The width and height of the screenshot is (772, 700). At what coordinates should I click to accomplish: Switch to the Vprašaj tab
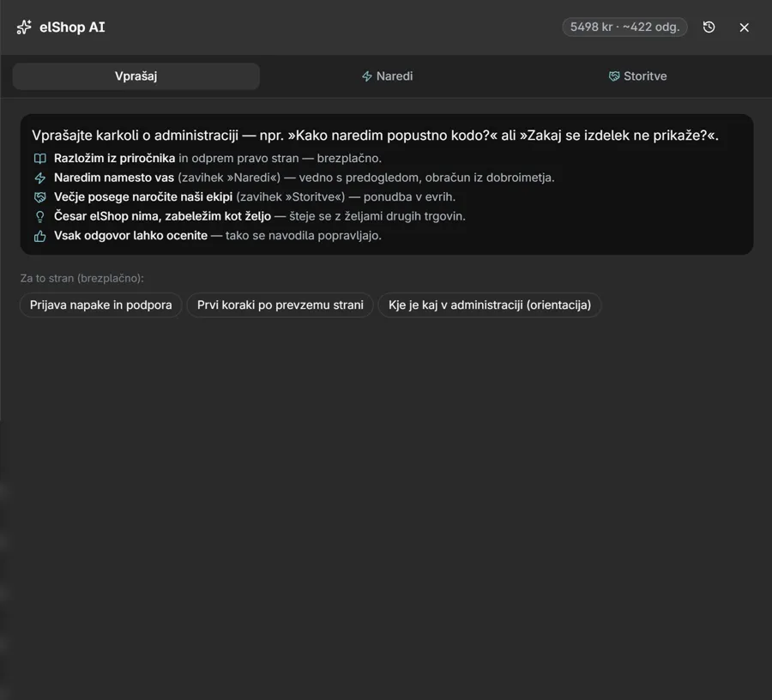pos(136,76)
